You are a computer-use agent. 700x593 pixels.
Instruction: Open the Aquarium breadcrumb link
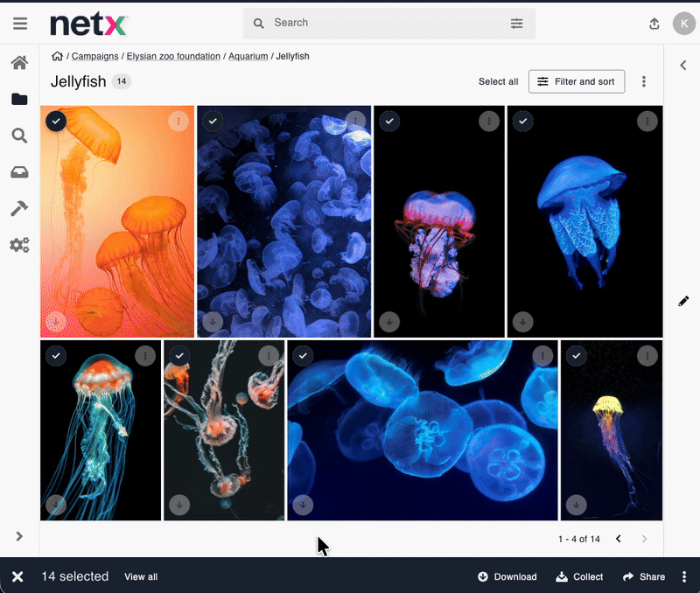click(x=248, y=56)
